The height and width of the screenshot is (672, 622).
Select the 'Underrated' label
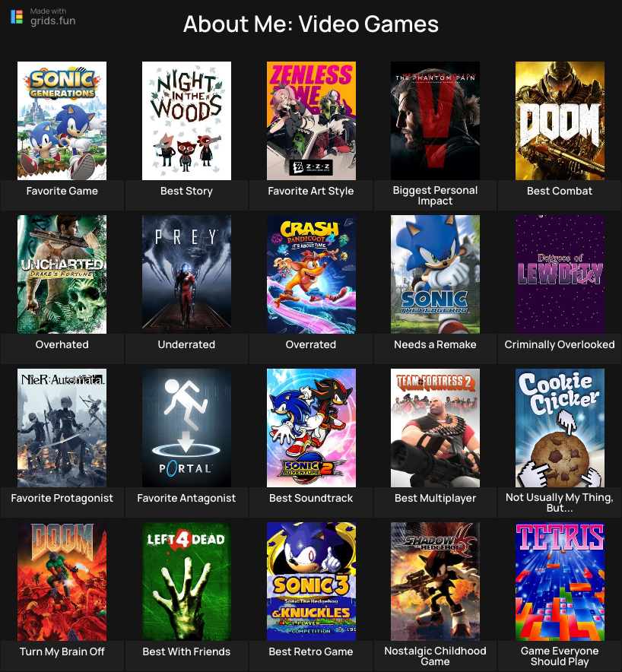186,344
